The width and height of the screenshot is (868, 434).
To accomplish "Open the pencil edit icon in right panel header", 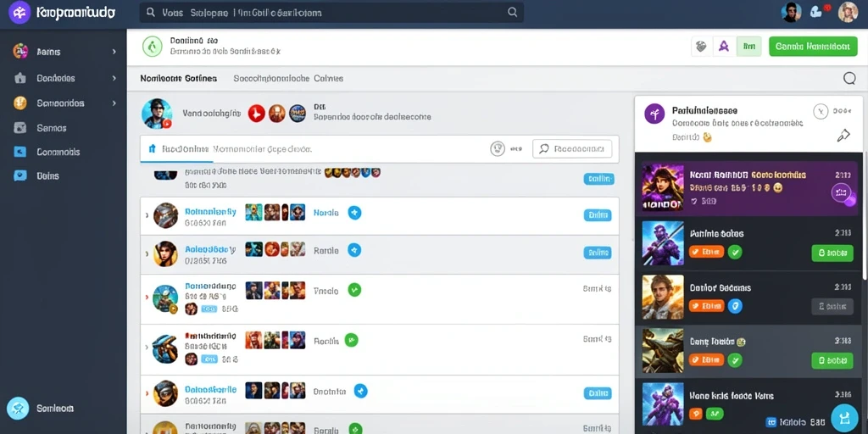I will (843, 135).
